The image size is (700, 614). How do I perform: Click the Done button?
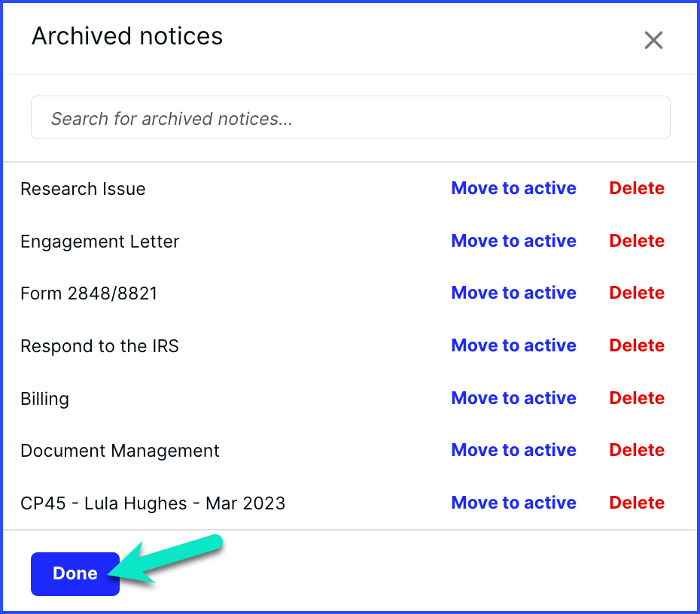click(x=75, y=574)
